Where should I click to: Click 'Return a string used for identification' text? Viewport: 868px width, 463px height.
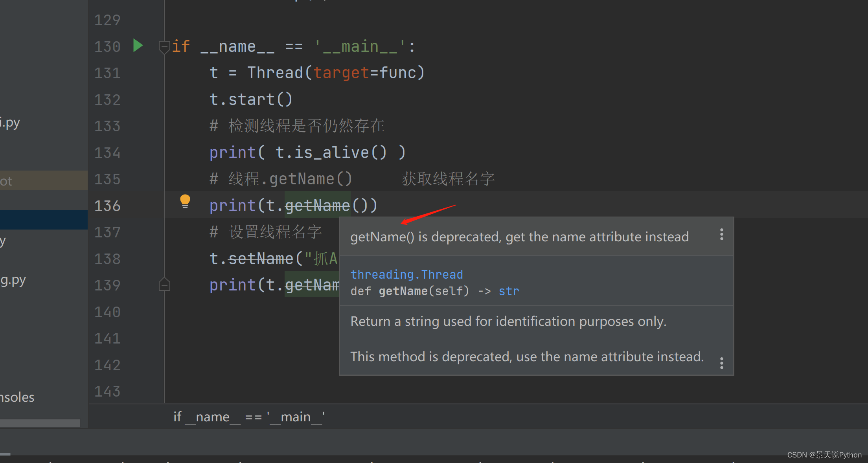[508, 321]
